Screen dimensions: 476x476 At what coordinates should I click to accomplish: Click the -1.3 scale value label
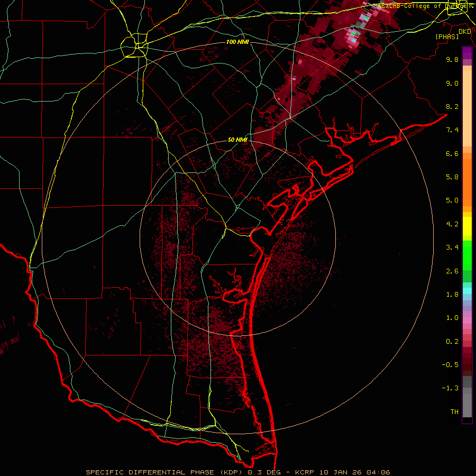point(450,388)
